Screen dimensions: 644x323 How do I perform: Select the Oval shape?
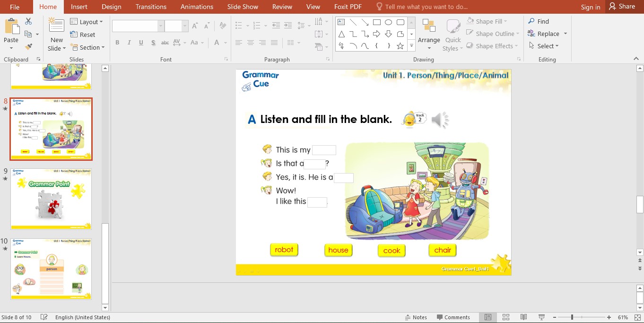[x=389, y=22]
